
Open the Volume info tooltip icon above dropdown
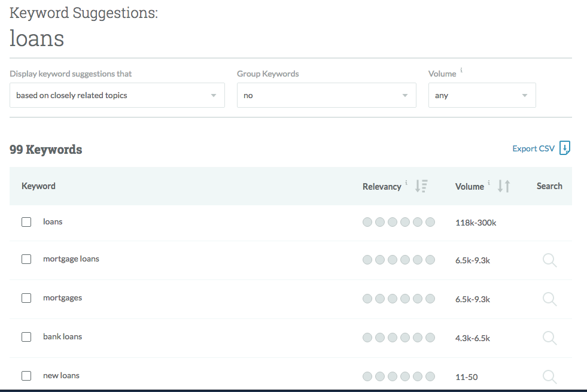[461, 71]
